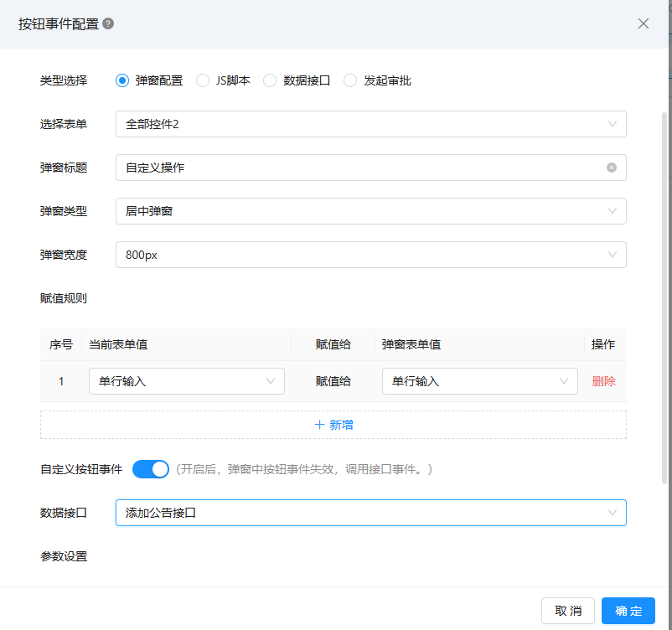Image resolution: width=672 pixels, height=630 pixels.
Task: Clear the 弹窗标题 field using clear icon
Action: (612, 168)
